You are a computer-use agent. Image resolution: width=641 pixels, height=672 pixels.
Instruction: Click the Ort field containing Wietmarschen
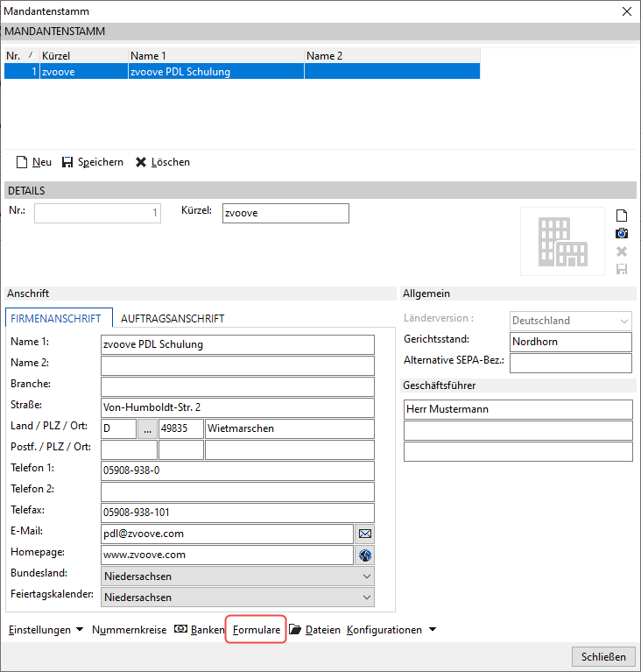(x=290, y=429)
